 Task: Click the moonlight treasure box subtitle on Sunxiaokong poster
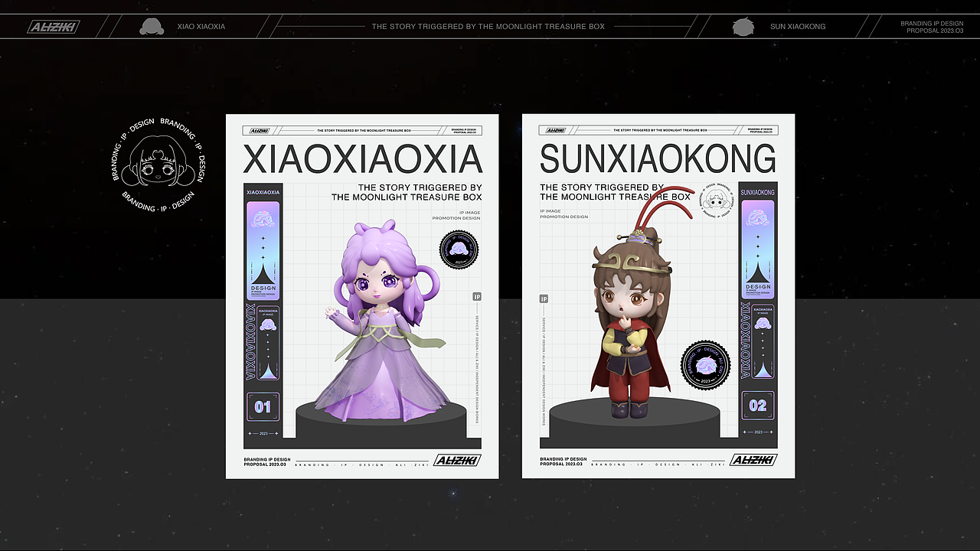(x=615, y=192)
